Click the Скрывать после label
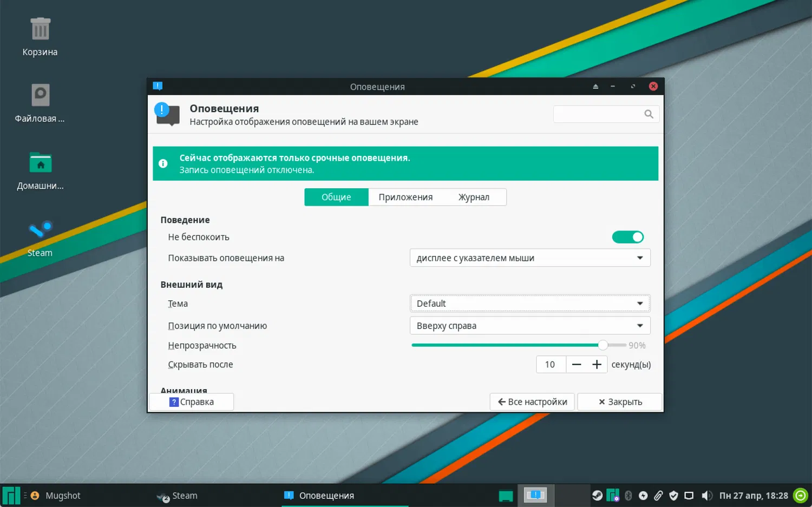812x507 pixels. [x=200, y=365]
